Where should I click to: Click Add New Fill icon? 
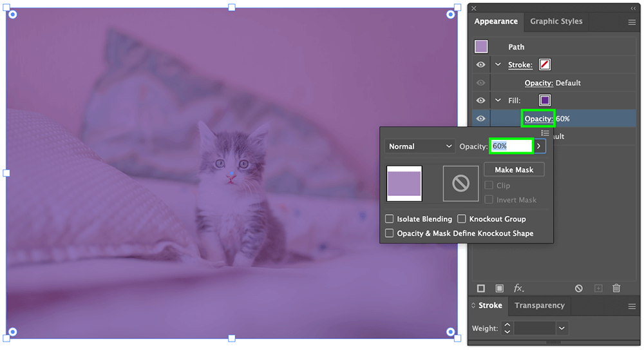click(x=500, y=288)
